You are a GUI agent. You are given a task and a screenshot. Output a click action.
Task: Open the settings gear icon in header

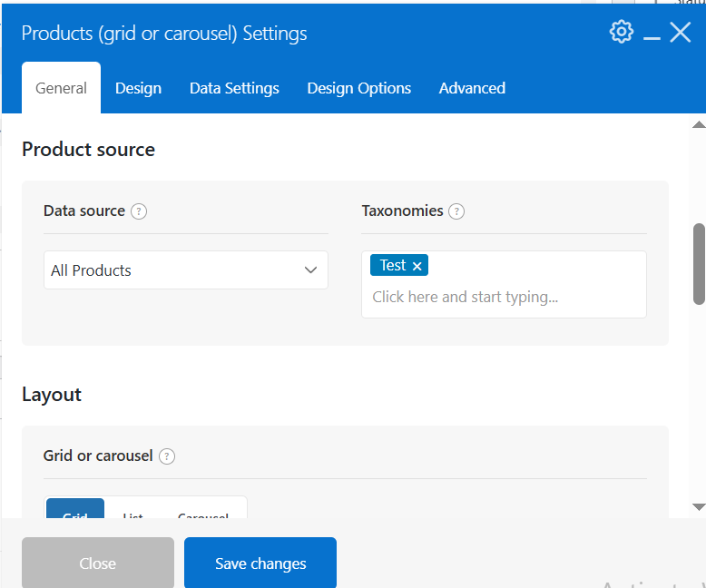[x=622, y=32]
